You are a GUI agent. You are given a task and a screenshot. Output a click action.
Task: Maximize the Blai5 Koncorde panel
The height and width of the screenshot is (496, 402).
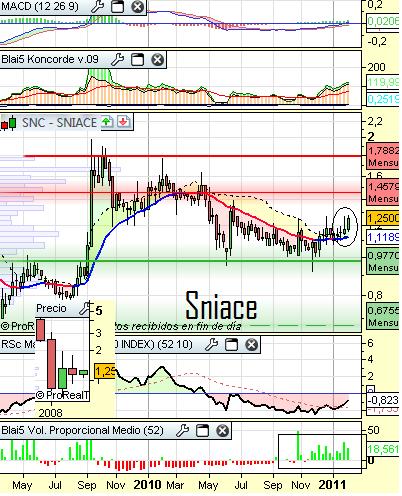point(137,60)
